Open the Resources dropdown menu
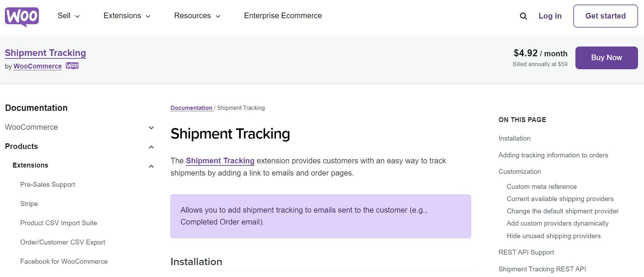644x277 pixels. tap(197, 16)
